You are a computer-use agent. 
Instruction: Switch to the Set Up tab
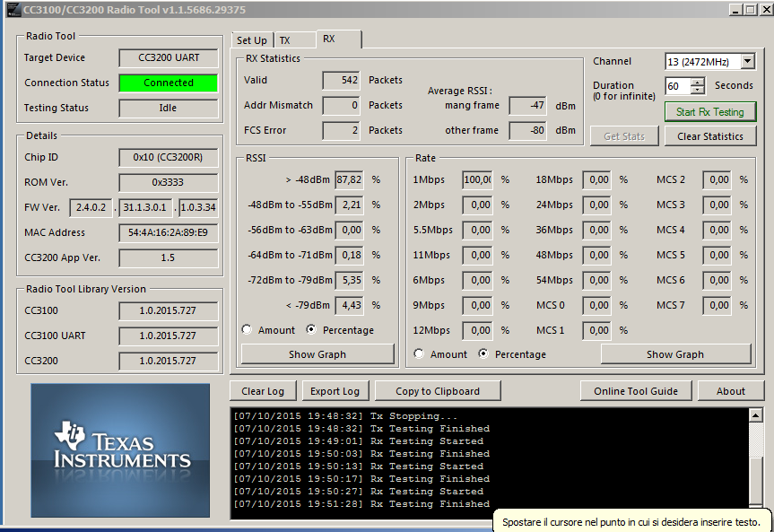tap(252, 40)
